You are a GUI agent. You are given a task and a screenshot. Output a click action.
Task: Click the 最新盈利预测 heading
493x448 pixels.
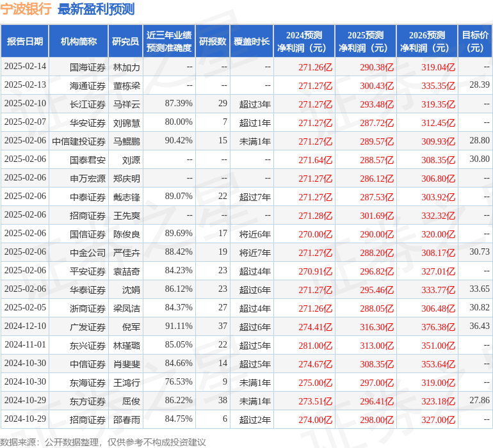(x=96, y=9)
